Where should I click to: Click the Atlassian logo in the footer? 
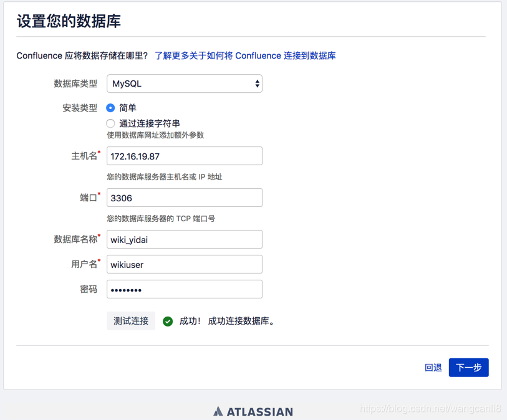click(253, 412)
